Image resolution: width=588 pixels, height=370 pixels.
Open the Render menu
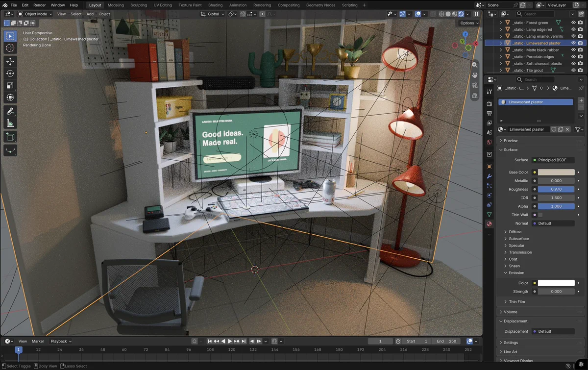pos(40,5)
